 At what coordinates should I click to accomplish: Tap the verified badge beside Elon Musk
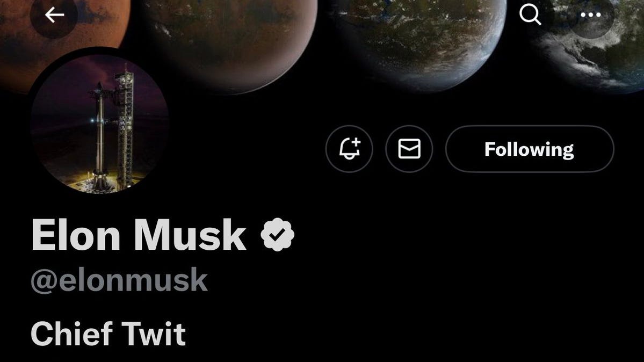pos(277,235)
